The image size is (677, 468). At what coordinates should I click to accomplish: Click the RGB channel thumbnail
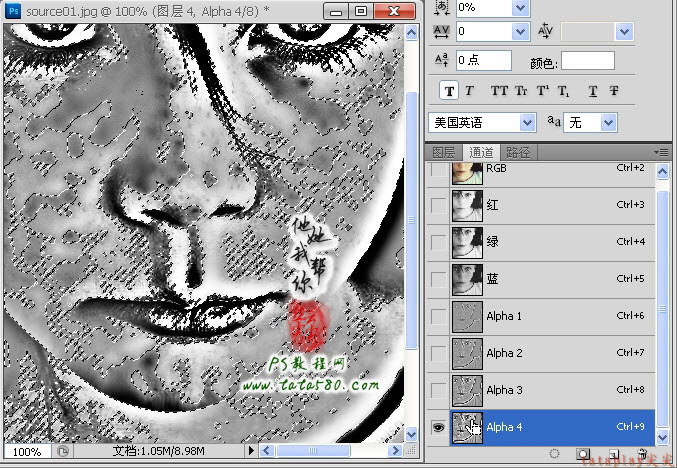[x=467, y=174]
